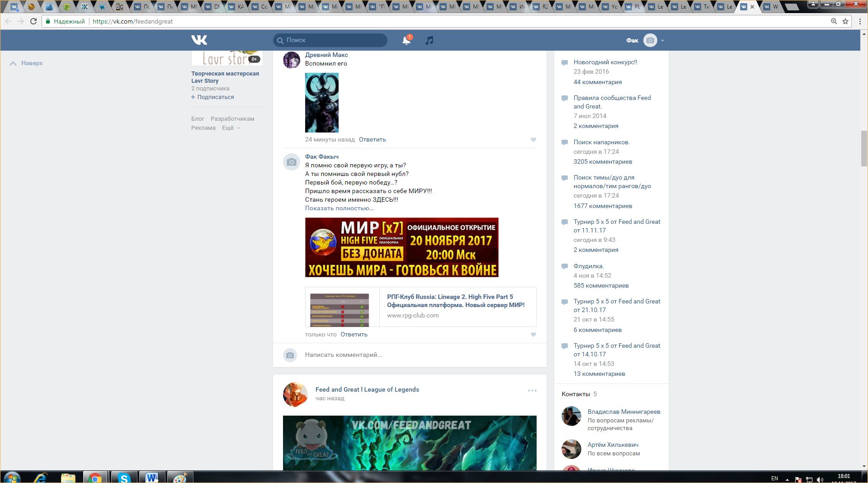The width and height of the screenshot is (868, 483).
Task: Click browser zoom magnifier icon
Action: [834, 21]
